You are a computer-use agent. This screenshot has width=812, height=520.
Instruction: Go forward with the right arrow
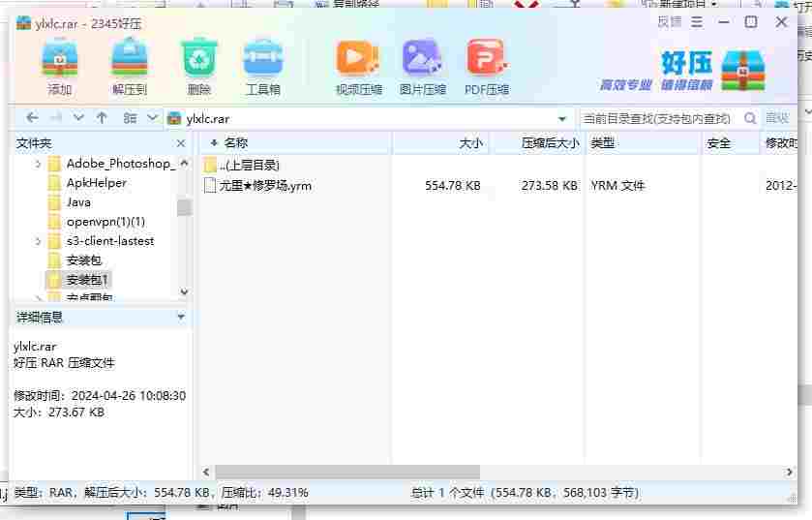click(55, 118)
